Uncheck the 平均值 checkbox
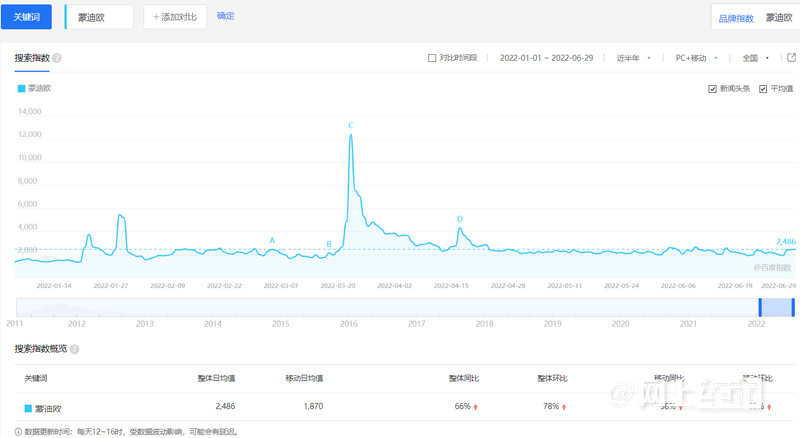The width and height of the screenshot is (800, 438). coord(763,89)
